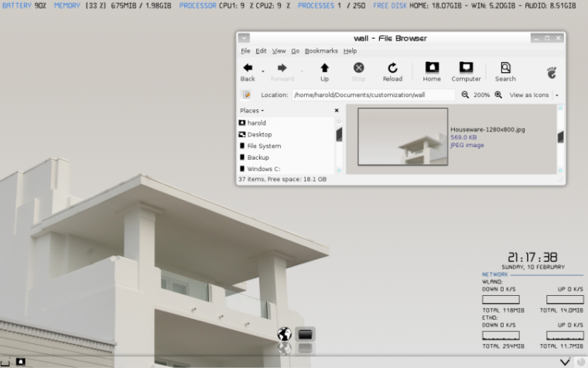Click the file view scrollbar handle
This screenshot has width=588, height=368.
tap(561, 136)
